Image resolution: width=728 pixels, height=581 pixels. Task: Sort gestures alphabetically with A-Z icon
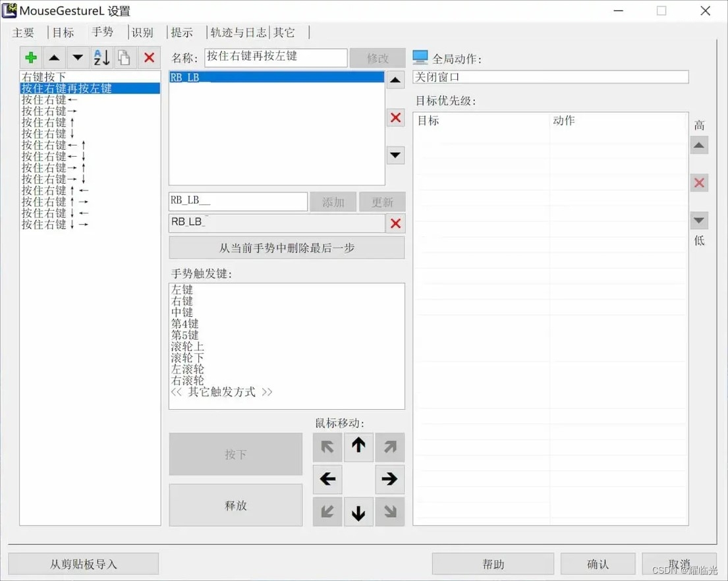(101, 57)
